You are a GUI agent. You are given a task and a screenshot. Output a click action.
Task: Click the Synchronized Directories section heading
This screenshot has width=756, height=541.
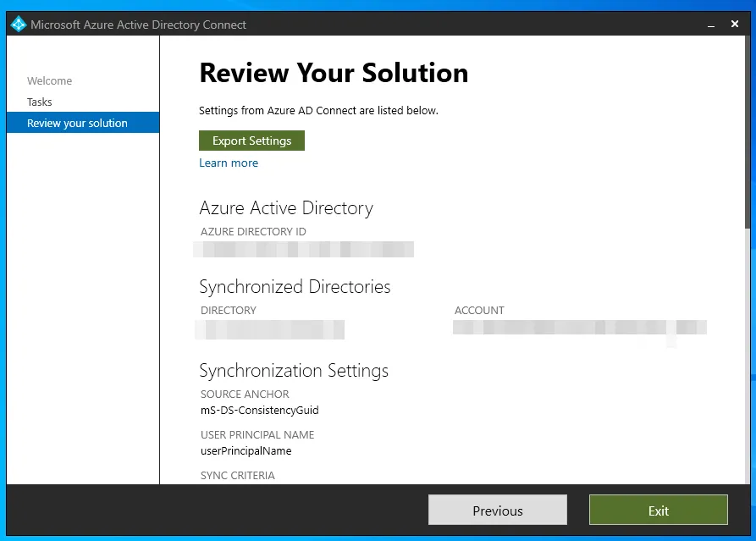[295, 287]
